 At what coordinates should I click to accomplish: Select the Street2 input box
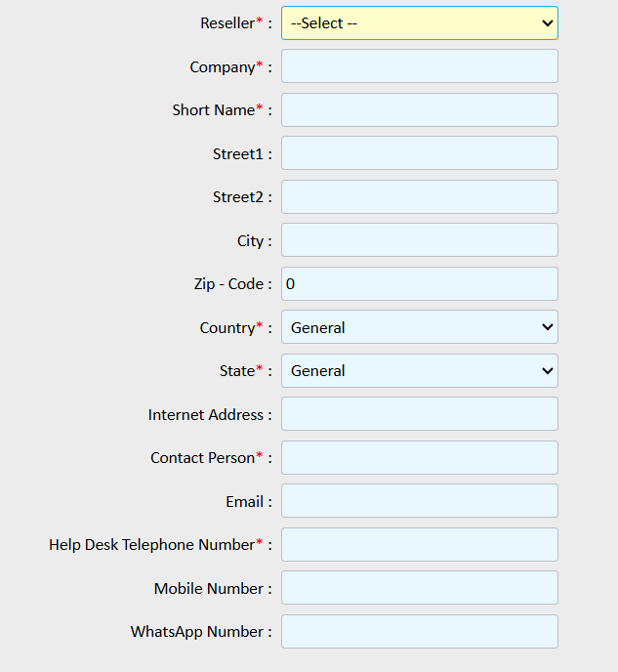coord(419,197)
